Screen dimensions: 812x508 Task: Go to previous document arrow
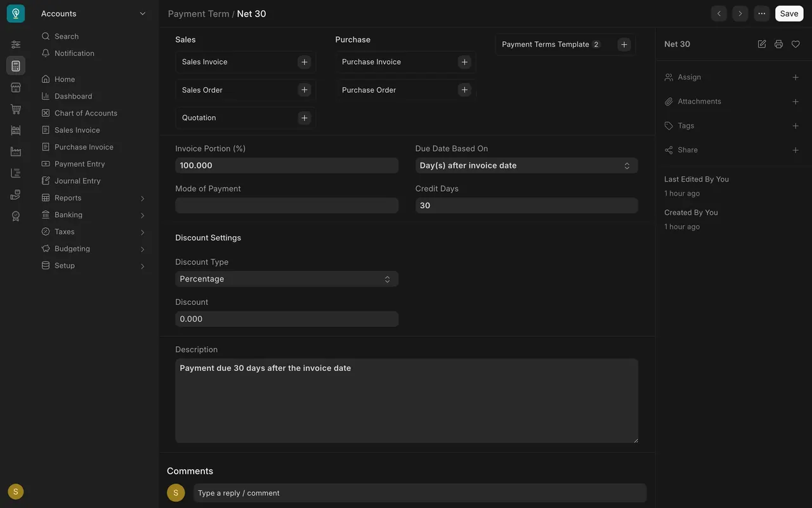point(719,13)
